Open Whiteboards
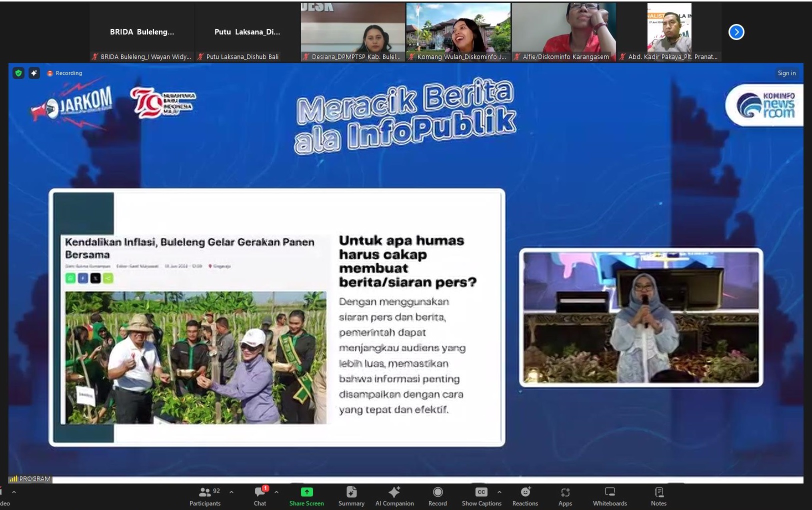This screenshot has height=510, width=812. click(x=610, y=496)
